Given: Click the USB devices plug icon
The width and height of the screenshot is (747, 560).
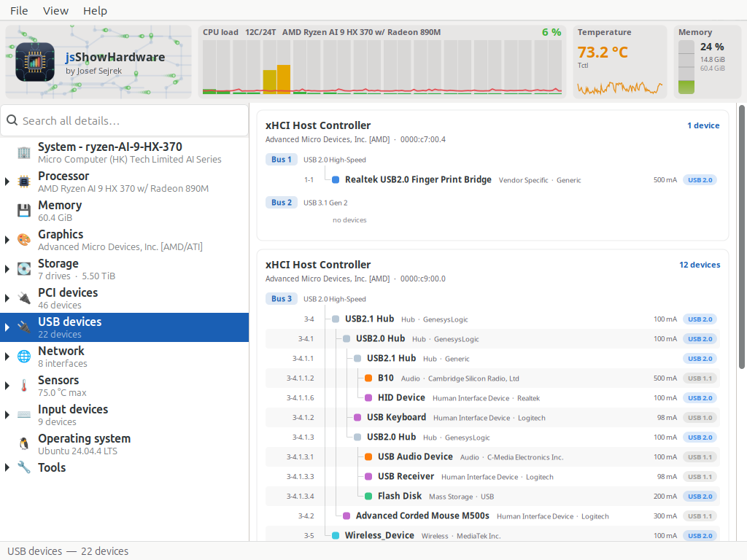Looking at the screenshot, I should pyautogui.click(x=24, y=327).
